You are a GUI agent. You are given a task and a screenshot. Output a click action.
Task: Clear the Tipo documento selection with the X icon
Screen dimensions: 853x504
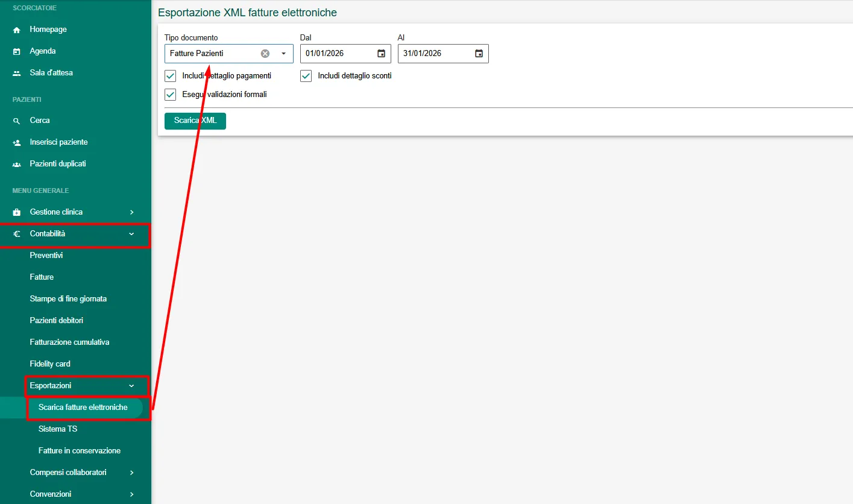point(265,54)
